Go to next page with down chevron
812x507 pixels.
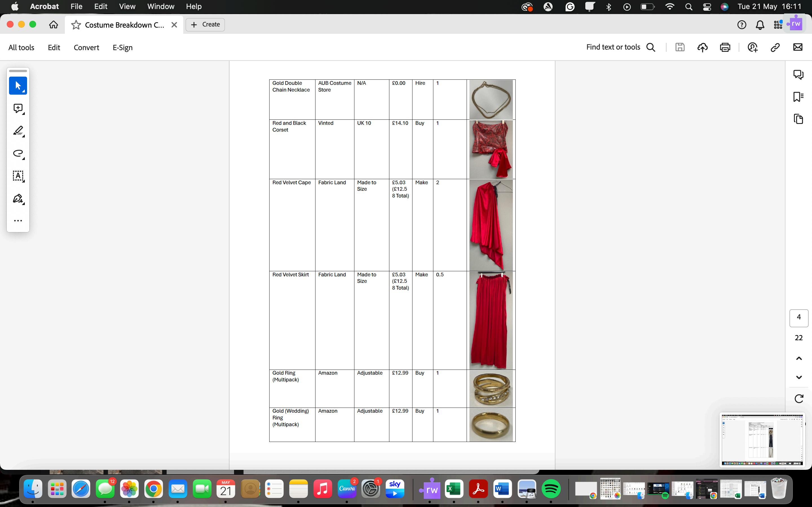pyautogui.click(x=798, y=377)
